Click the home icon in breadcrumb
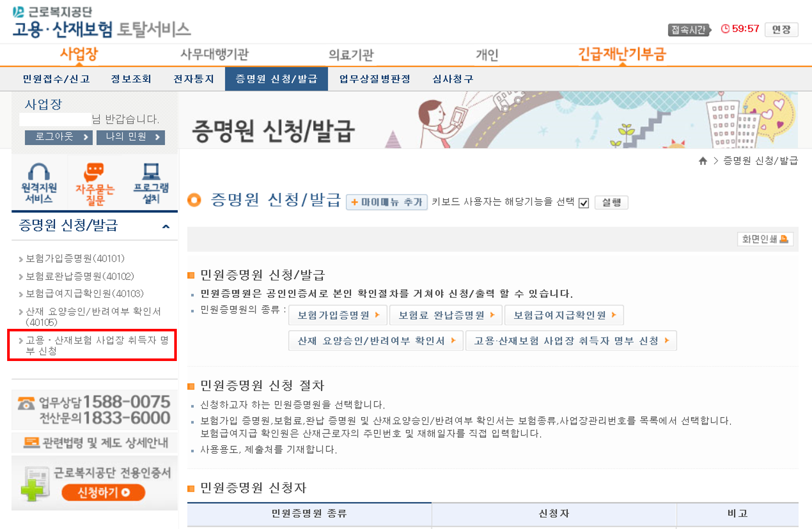 tap(703, 161)
